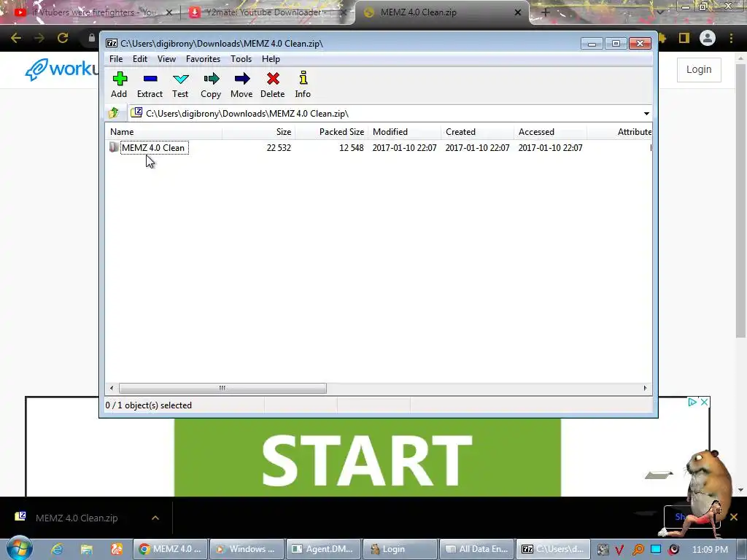
Task: Select the Copy toolbar icon
Action: [x=211, y=85]
